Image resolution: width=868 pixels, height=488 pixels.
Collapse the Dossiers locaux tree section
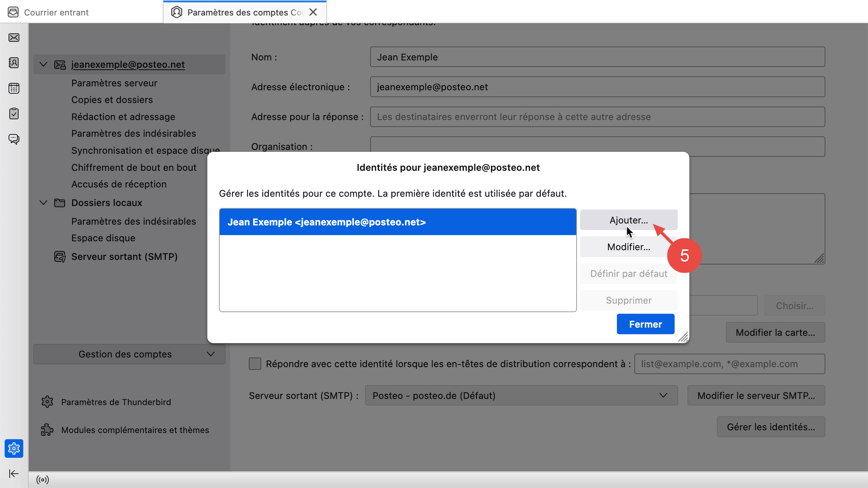coord(43,203)
